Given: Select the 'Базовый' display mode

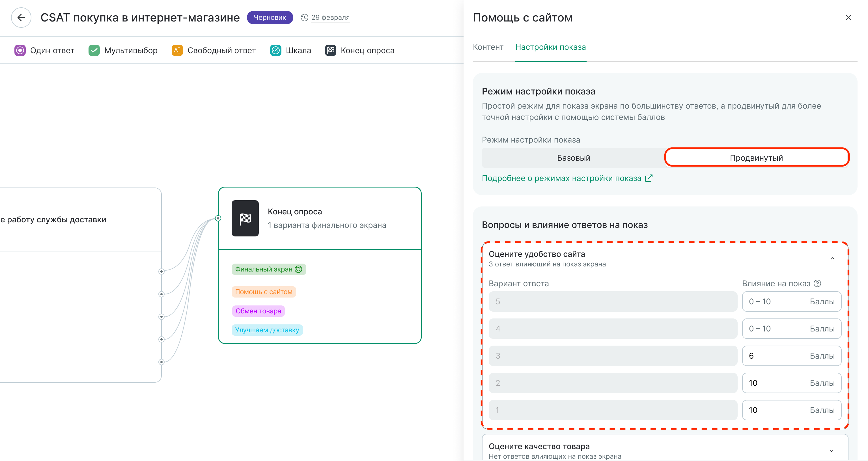Looking at the screenshot, I should (573, 158).
